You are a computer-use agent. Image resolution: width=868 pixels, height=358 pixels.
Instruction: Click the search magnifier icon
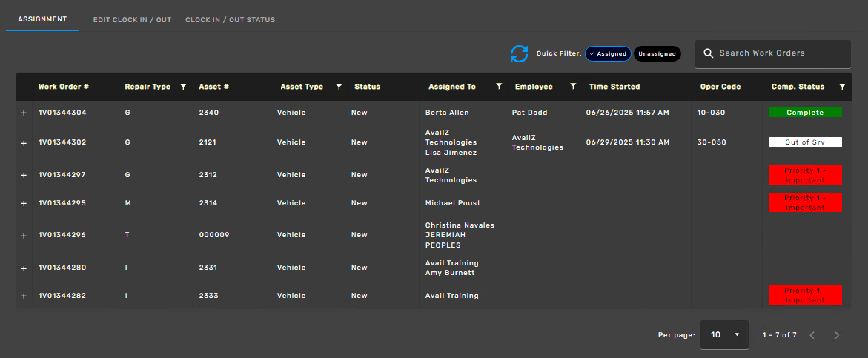(x=708, y=53)
